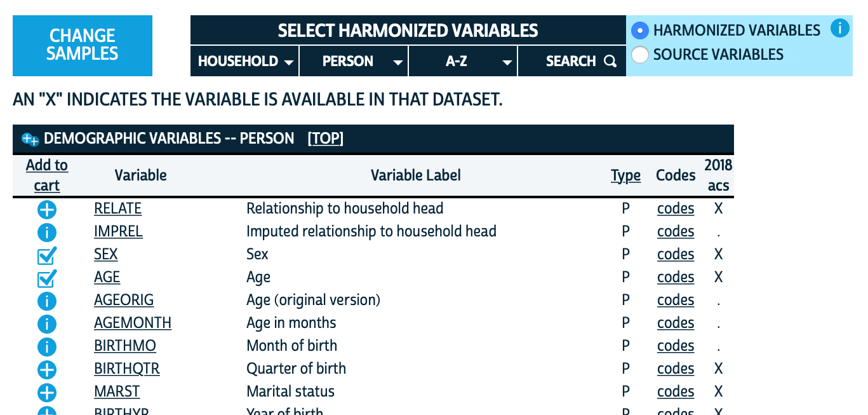Select Source Variables radio button

640,55
